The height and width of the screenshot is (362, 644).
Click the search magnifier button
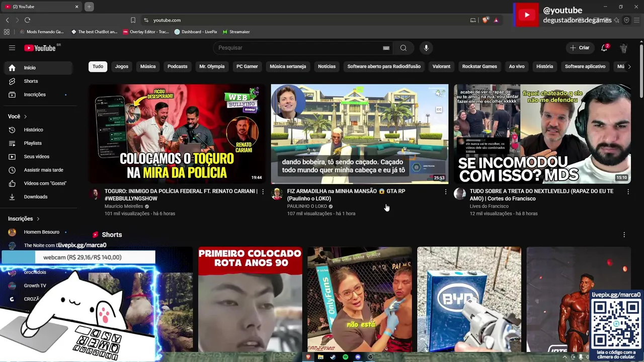click(403, 48)
